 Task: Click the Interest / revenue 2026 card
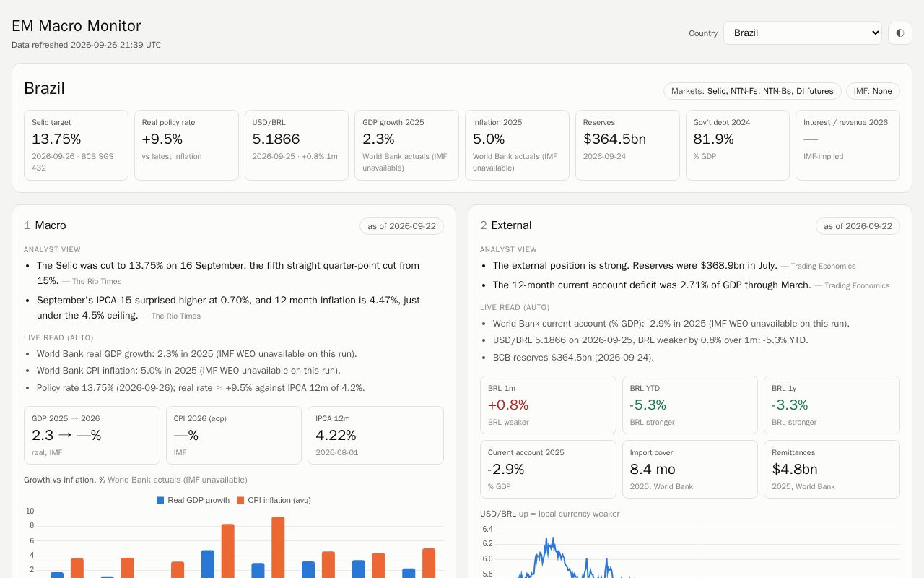click(x=847, y=145)
